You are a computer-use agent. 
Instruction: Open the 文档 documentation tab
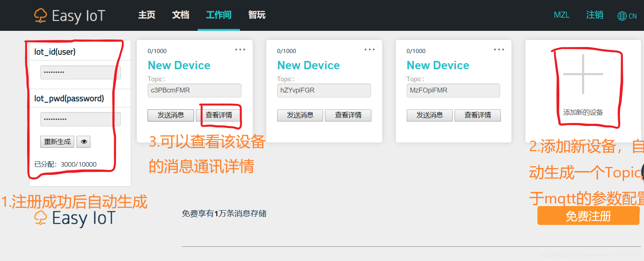[181, 15]
